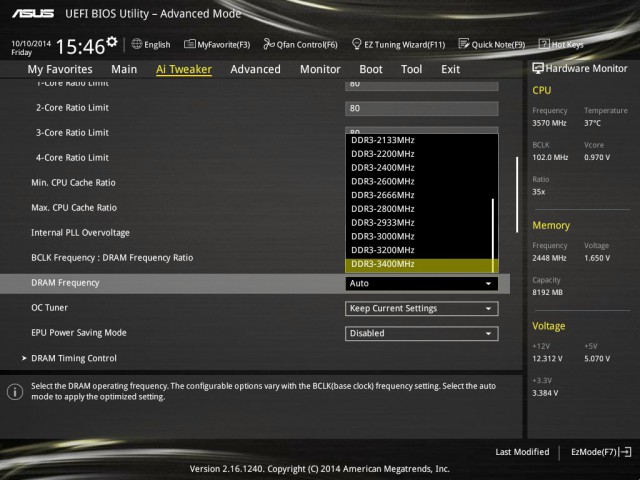Select Min. CPU Cache Ratio row

[73, 182]
